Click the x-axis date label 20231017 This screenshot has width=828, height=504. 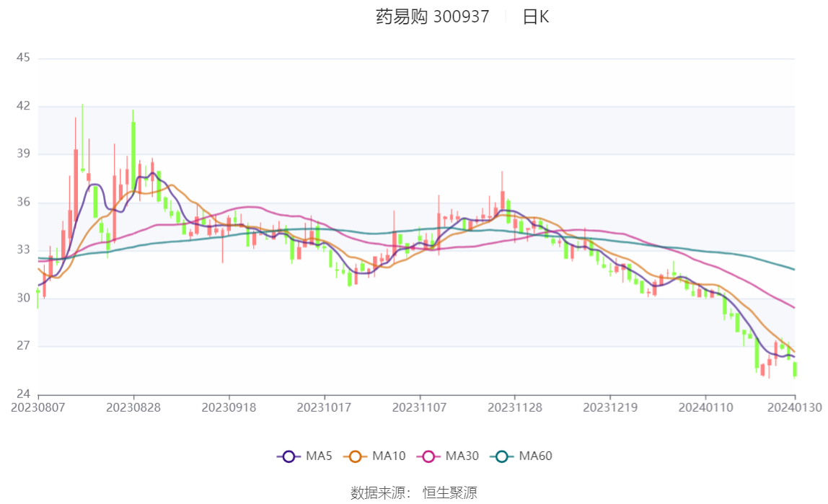324,407
